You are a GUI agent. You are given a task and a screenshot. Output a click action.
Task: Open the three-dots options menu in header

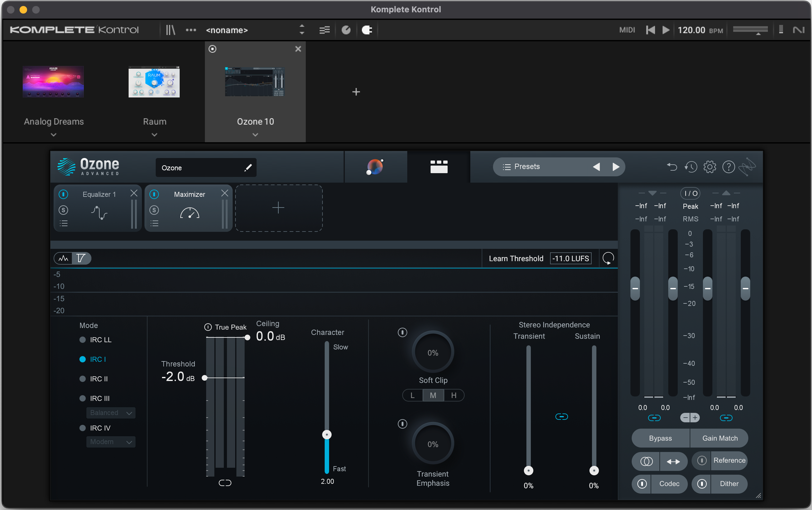(191, 30)
